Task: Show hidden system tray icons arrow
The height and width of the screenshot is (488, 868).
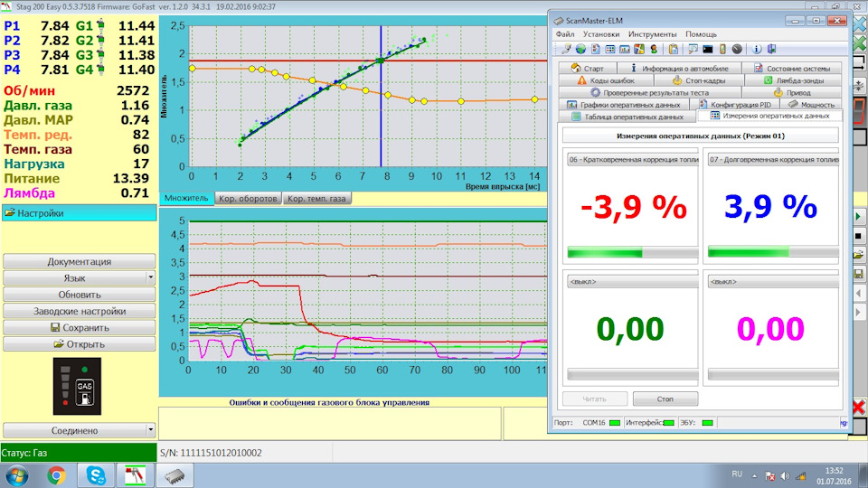Action: point(754,476)
